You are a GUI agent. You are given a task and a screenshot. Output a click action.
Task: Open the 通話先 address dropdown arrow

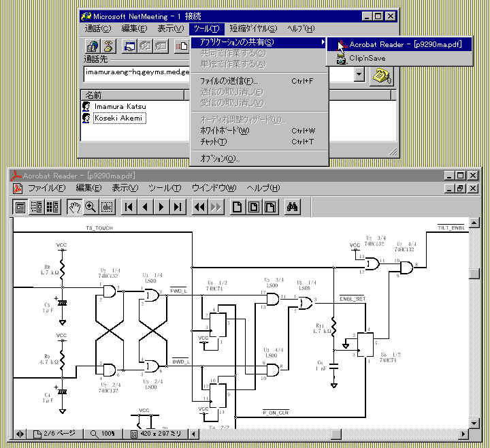click(x=359, y=74)
